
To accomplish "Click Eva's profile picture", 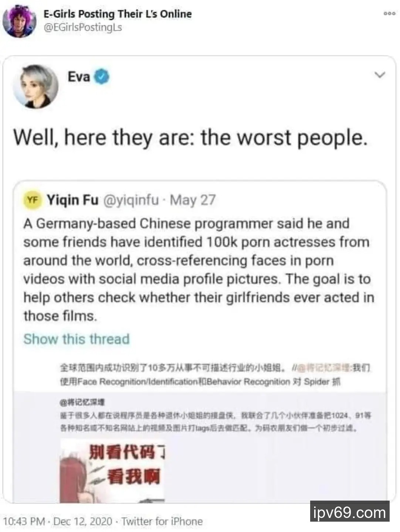I will pos(35,86).
